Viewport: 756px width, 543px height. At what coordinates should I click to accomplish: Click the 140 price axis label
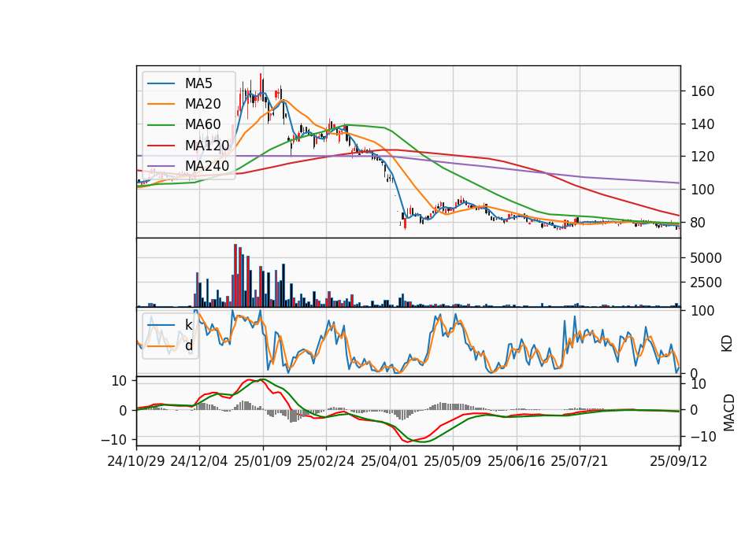[x=702, y=124]
